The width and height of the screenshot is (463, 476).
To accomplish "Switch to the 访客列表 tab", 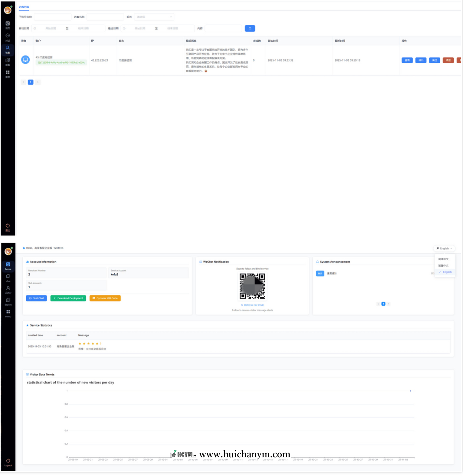I will (24, 7).
